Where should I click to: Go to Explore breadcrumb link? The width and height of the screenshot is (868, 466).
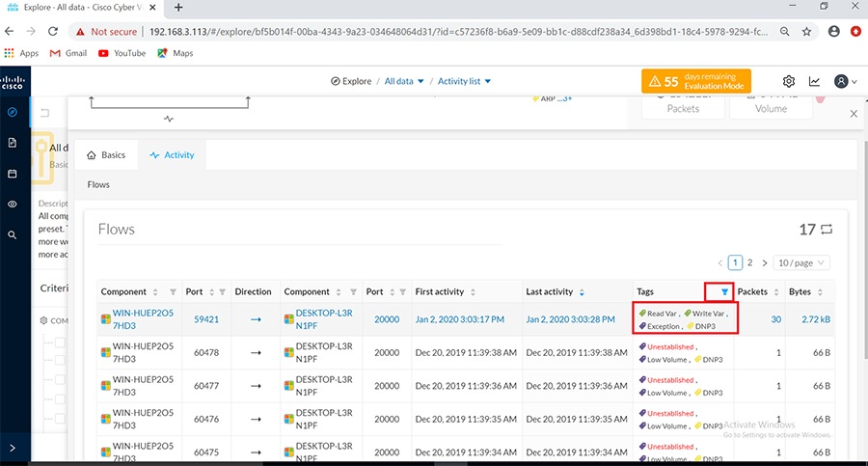pyautogui.click(x=351, y=81)
